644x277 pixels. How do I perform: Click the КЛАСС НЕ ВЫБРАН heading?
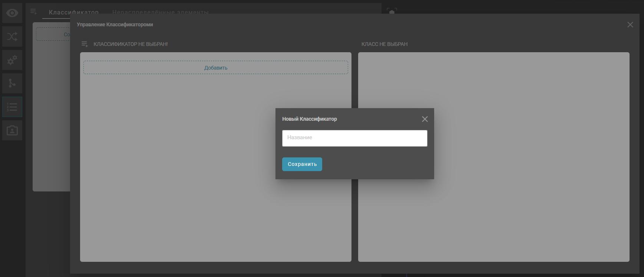tap(384, 44)
